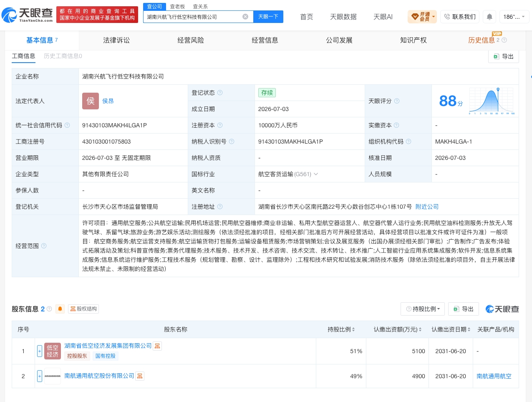Open the equity chart icon after 南航通用航空股份有限公司
Image resolution: width=532 pixels, height=402 pixels.
pyautogui.click(x=140, y=376)
